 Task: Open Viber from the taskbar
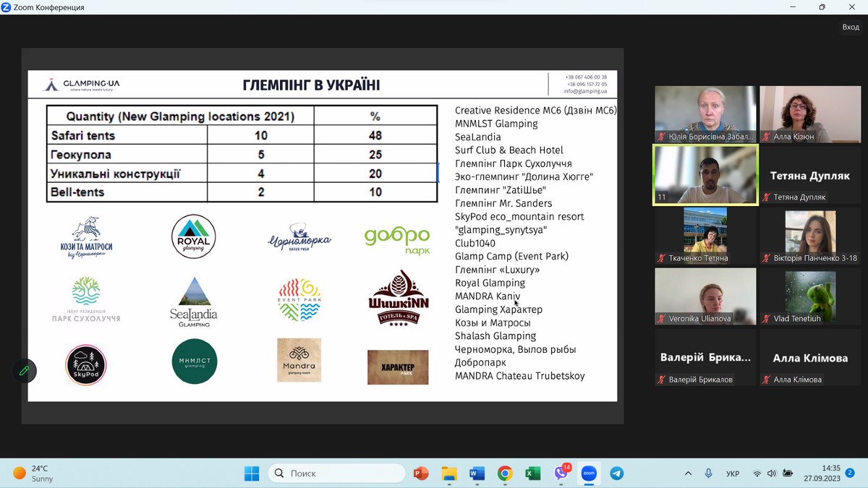(561, 474)
